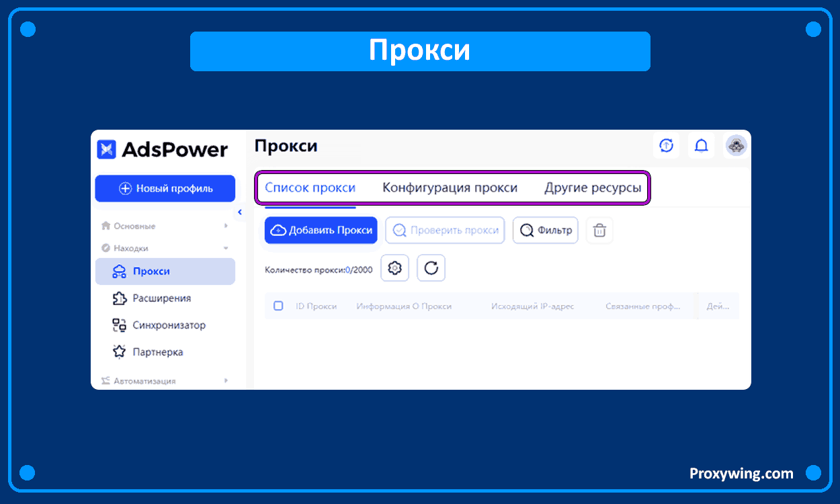This screenshot has width=840, height=504.
Task: Open the user avatar menu
Action: [737, 145]
